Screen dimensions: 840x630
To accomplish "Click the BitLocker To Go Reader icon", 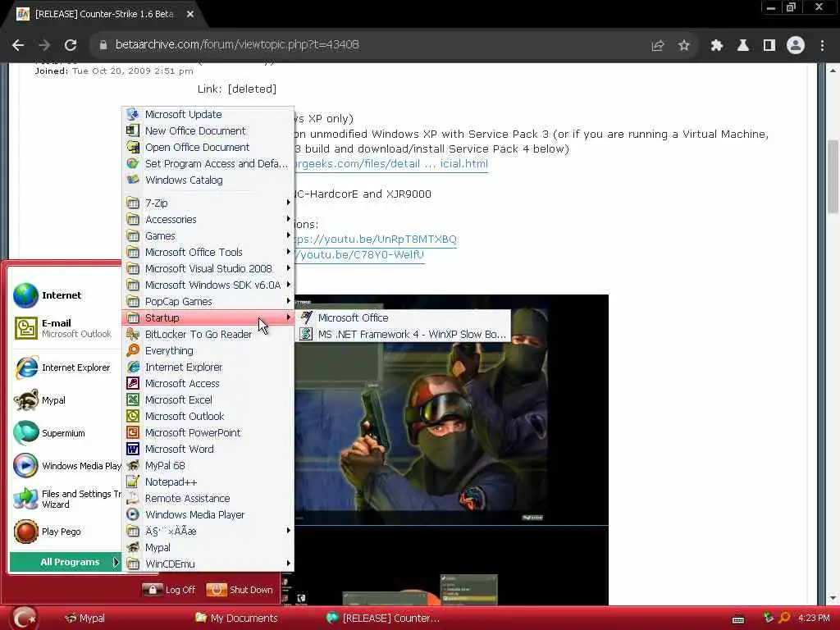I will click(133, 335).
